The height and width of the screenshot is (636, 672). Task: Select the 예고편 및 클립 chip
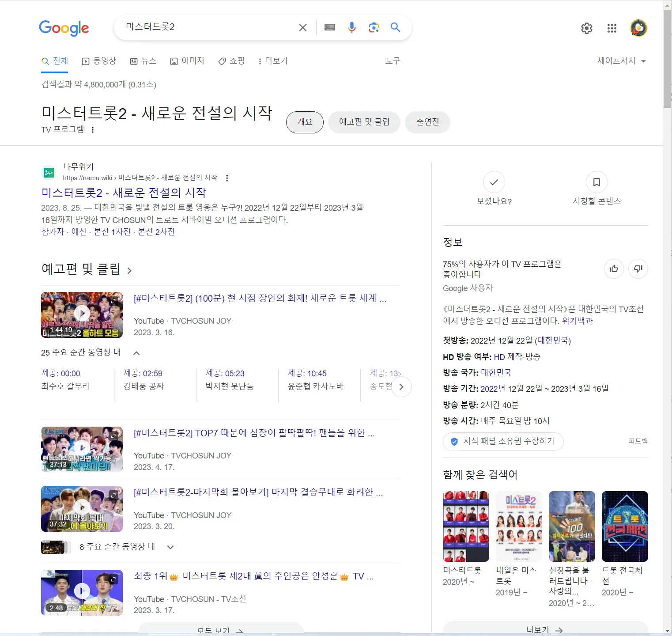pos(364,122)
